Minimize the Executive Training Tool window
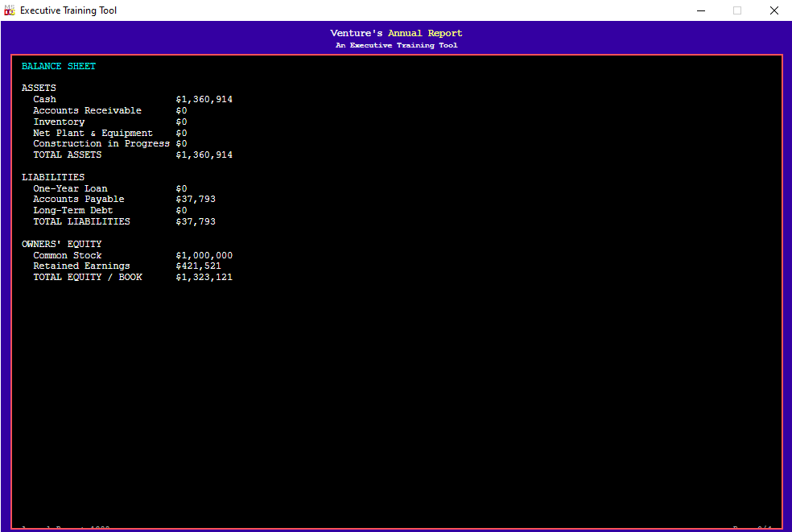This screenshot has width=792, height=532. pos(700,10)
